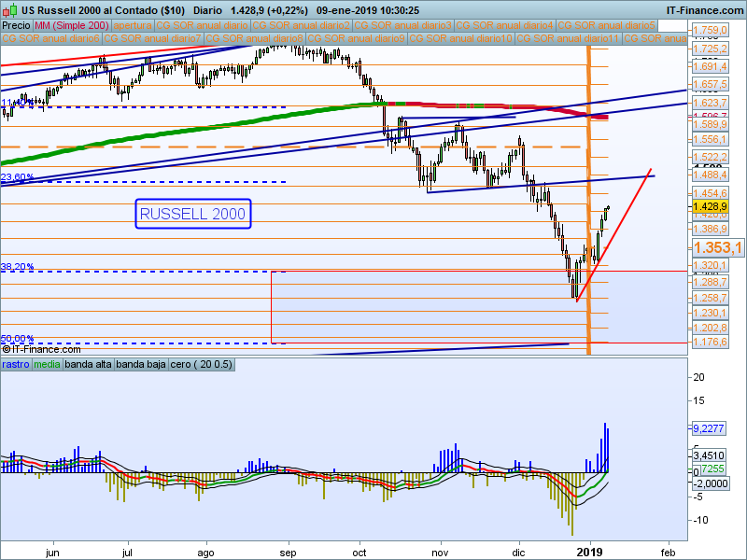Click the 1.522,2 price level label

pos(710,157)
